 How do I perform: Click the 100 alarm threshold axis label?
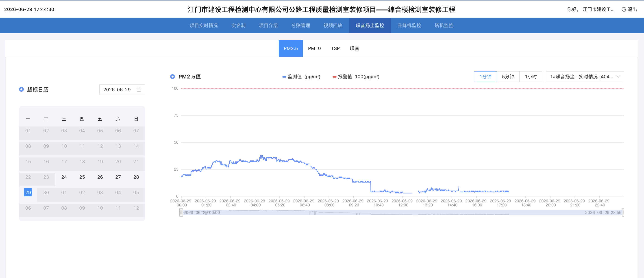click(x=175, y=88)
